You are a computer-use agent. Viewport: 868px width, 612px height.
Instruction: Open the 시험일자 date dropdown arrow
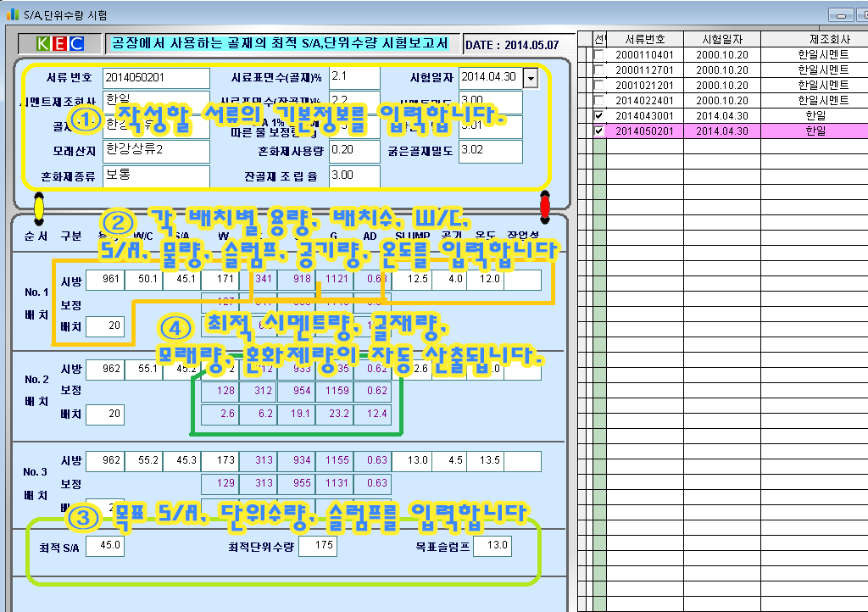531,78
